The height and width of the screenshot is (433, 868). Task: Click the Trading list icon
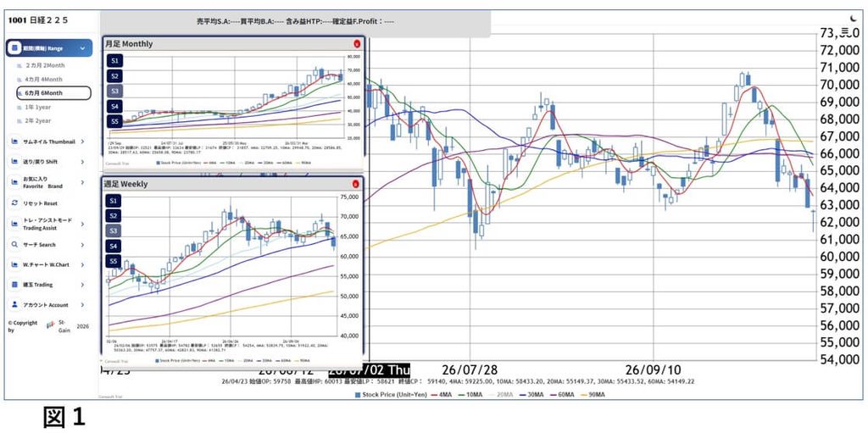(15, 285)
